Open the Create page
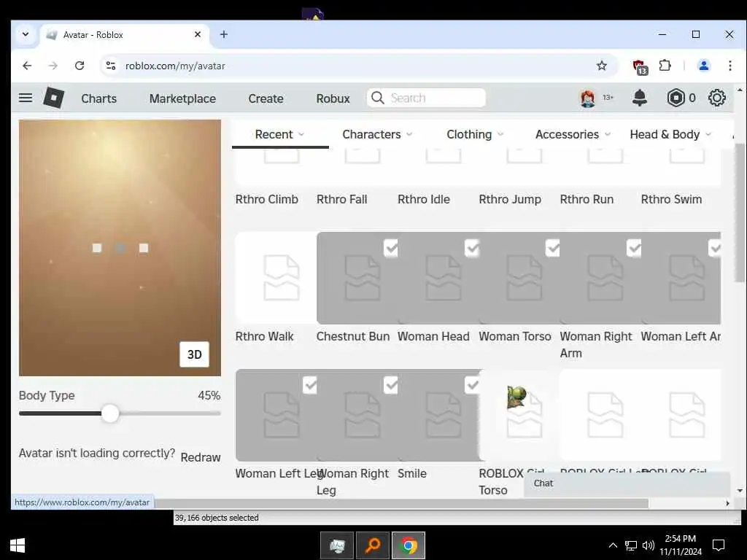Screen dimensions: 747x560 tap(266, 98)
